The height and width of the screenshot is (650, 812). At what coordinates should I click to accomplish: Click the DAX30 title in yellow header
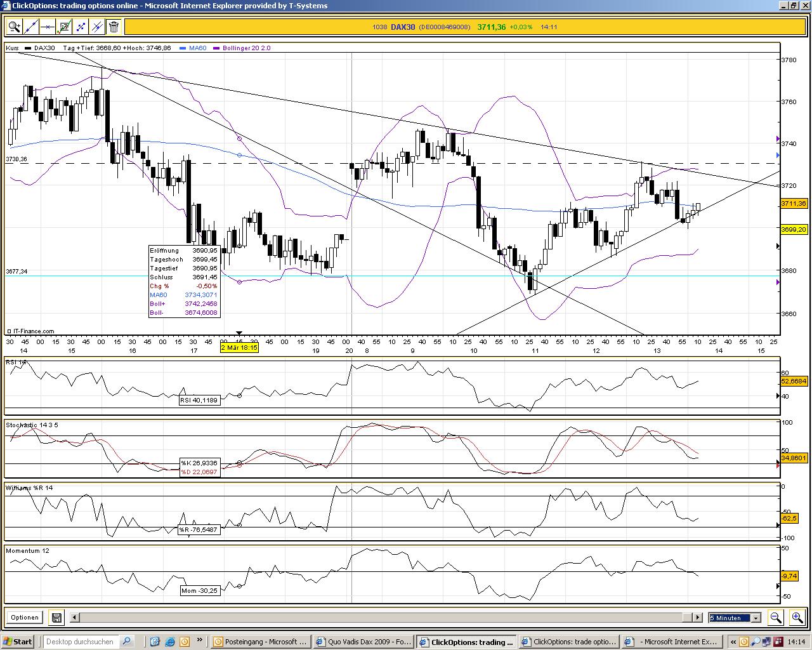[403, 27]
